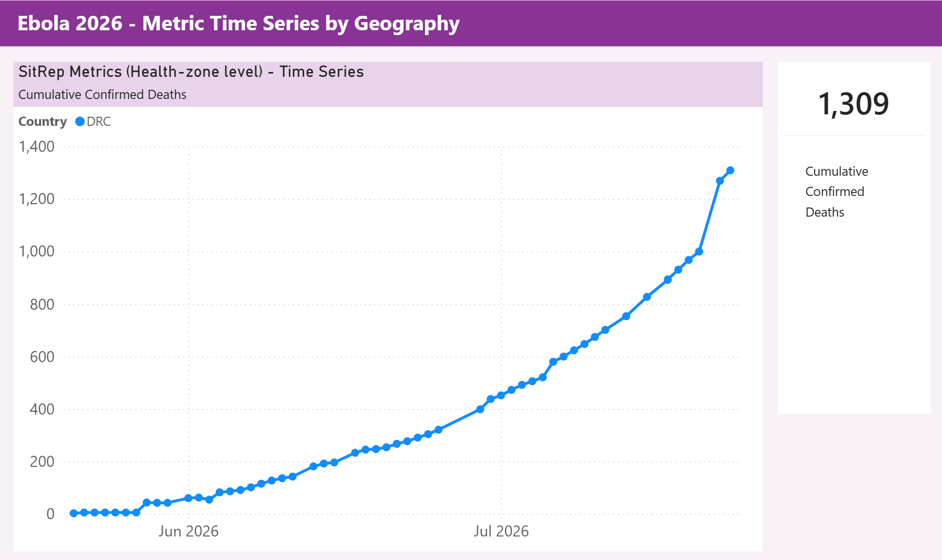942x560 pixels.
Task: Click the SitRep Metrics Time Series title
Action: pos(191,72)
